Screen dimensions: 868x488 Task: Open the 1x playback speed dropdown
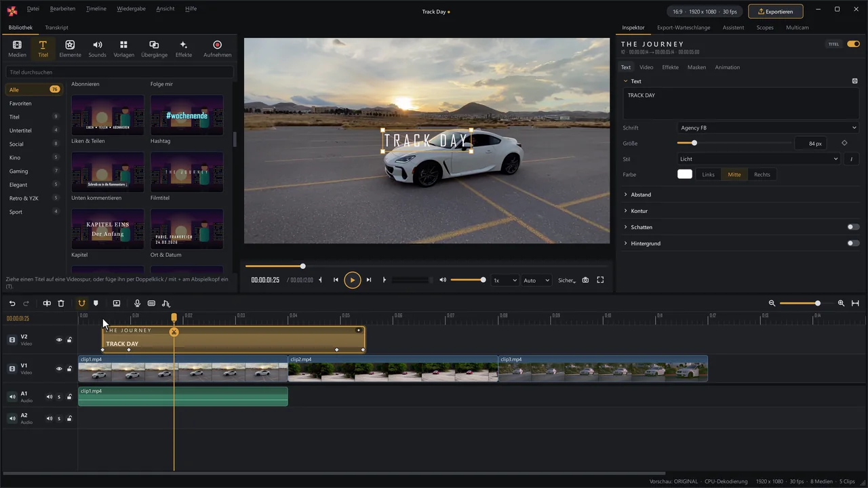pos(505,280)
